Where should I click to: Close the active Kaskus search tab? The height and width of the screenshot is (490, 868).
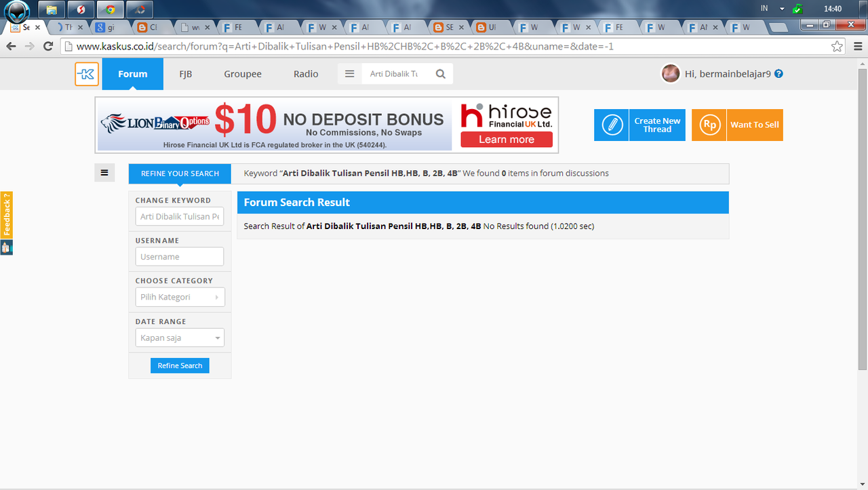click(37, 28)
